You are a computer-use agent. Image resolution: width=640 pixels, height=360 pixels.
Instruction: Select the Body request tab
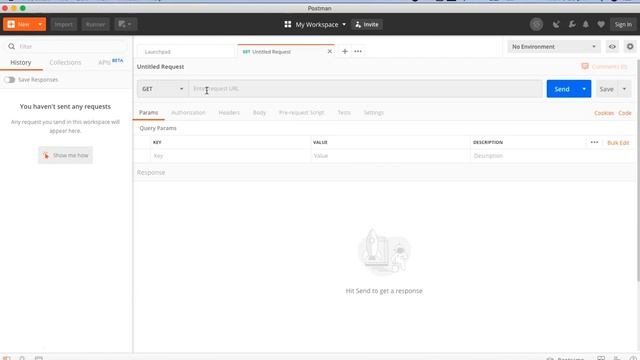(x=259, y=113)
